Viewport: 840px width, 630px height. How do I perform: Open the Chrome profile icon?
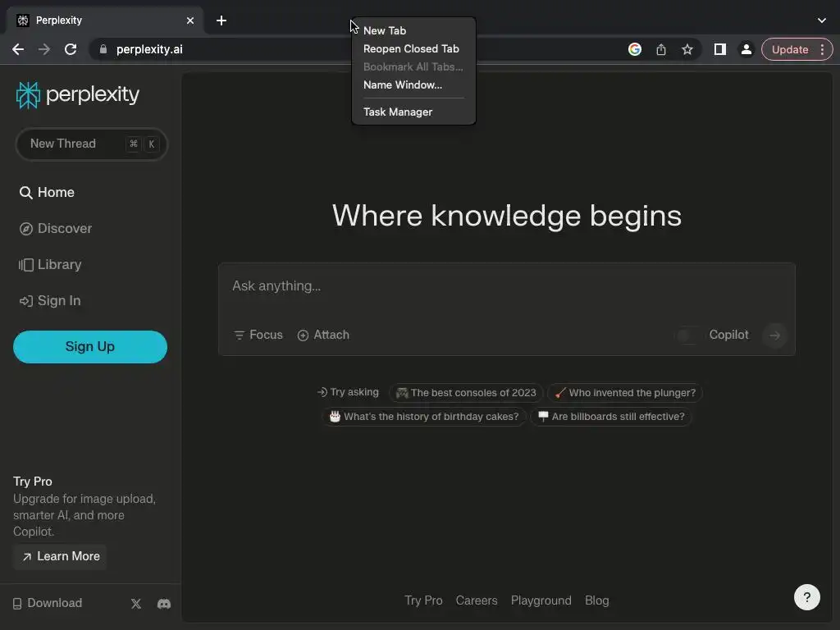tap(746, 49)
